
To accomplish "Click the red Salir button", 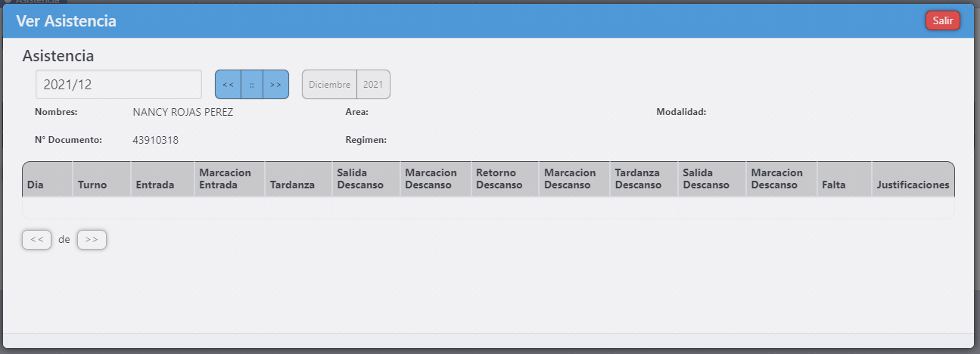I will point(942,21).
